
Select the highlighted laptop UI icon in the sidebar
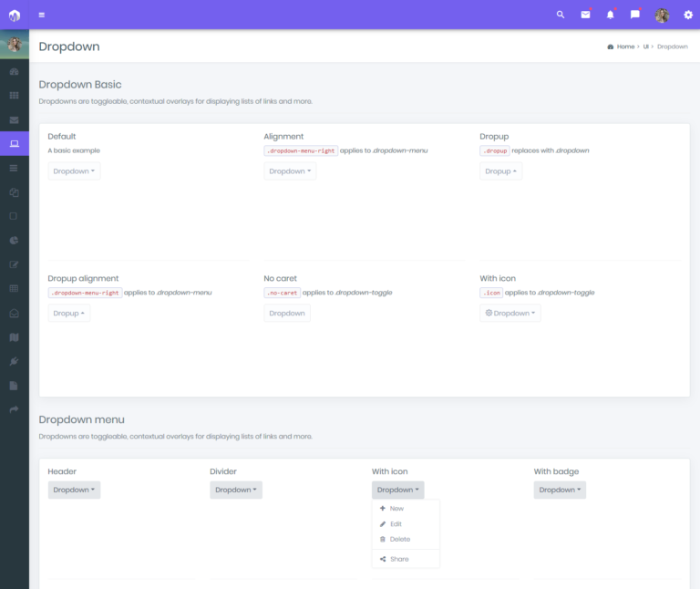pyautogui.click(x=15, y=143)
